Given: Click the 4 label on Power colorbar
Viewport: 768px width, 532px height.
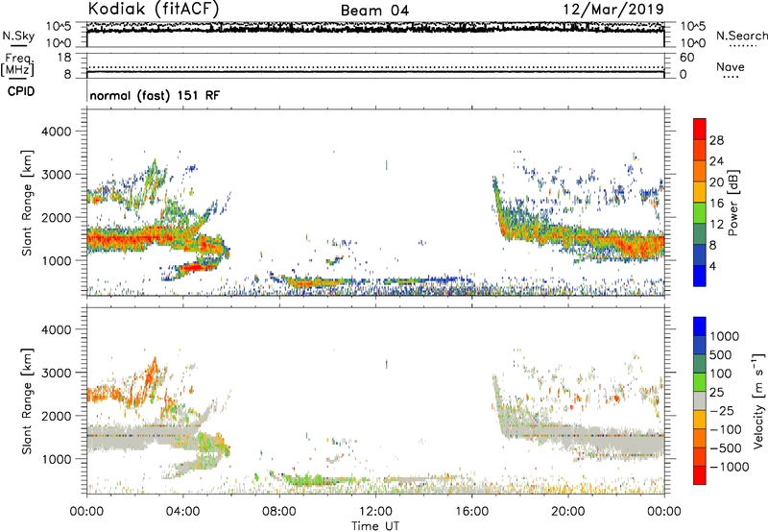Looking at the screenshot, I should (712, 266).
